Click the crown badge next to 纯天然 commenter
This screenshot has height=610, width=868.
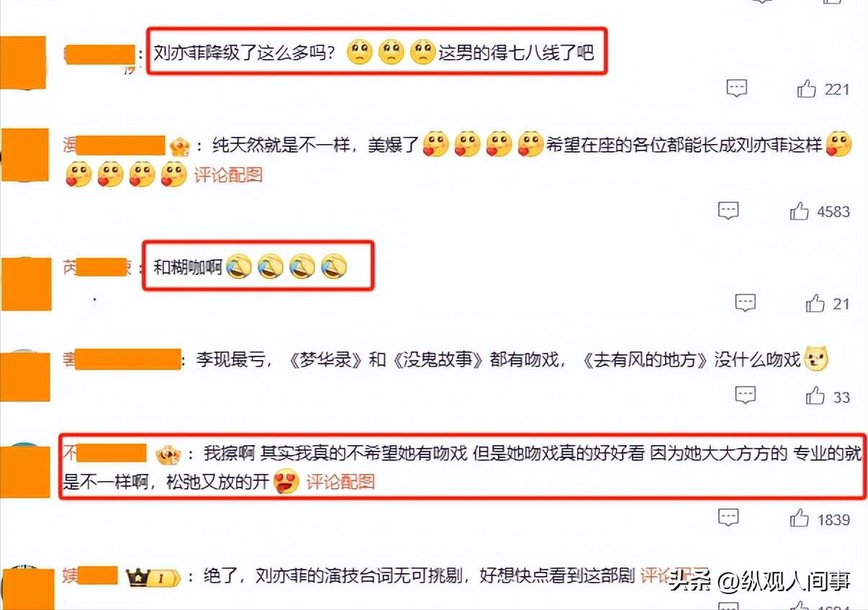tap(179, 147)
